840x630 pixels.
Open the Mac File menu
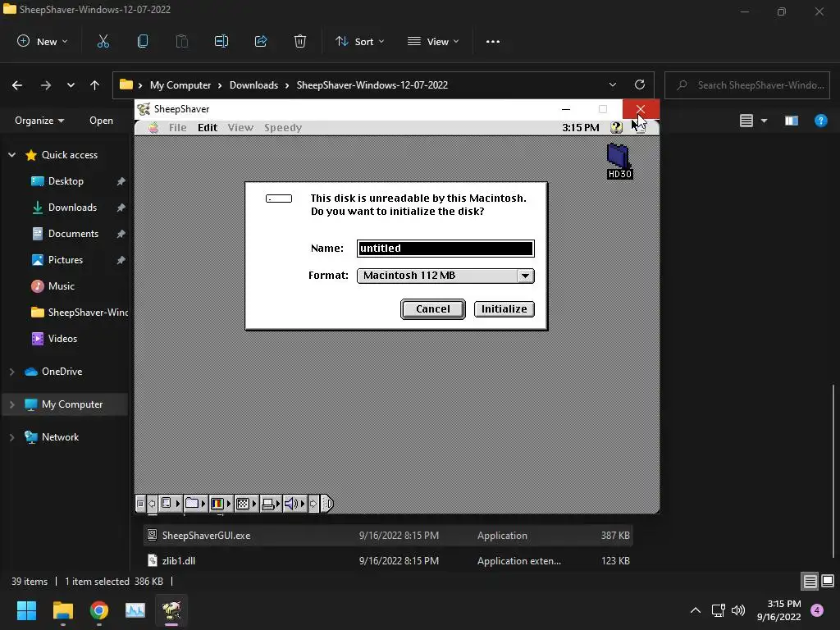(x=177, y=127)
